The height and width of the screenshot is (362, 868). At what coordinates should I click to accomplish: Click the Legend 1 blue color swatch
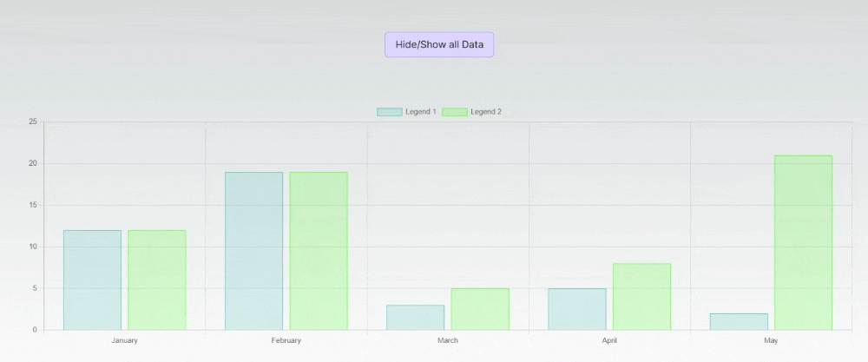click(x=389, y=112)
